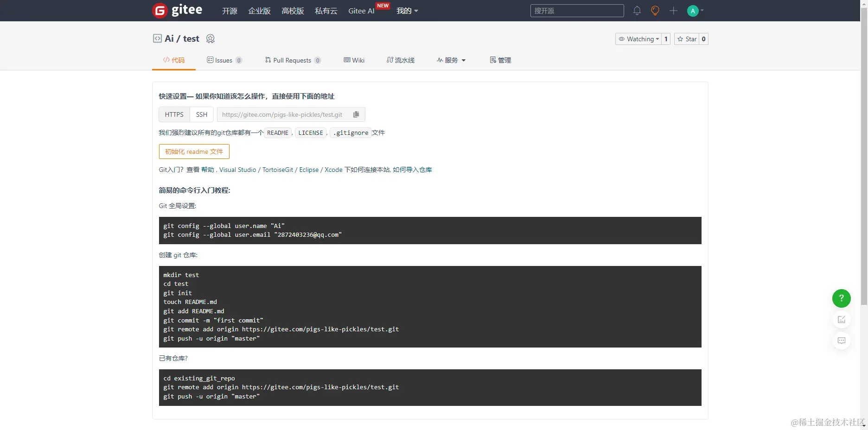Image resolution: width=868 pixels, height=430 pixels.
Task: Open the Issues tab
Action: point(224,60)
